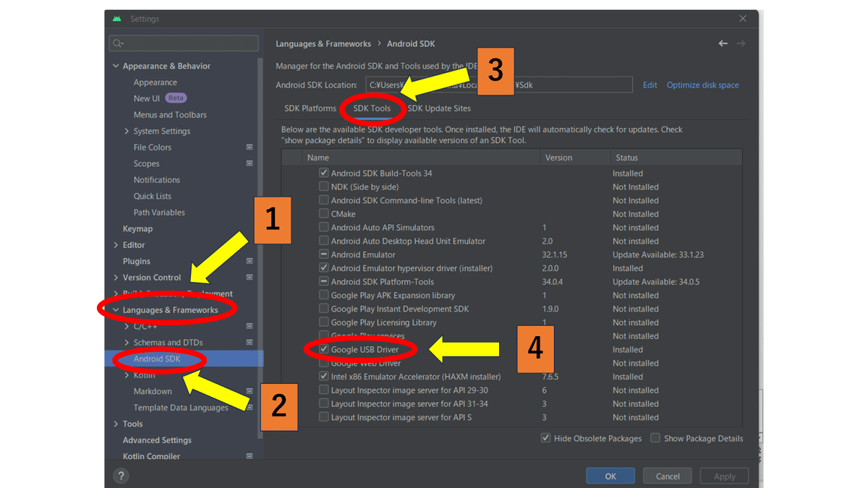Click the Apply button
This screenshot has height=488, width=868.
pyautogui.click(x=724, y=476)
